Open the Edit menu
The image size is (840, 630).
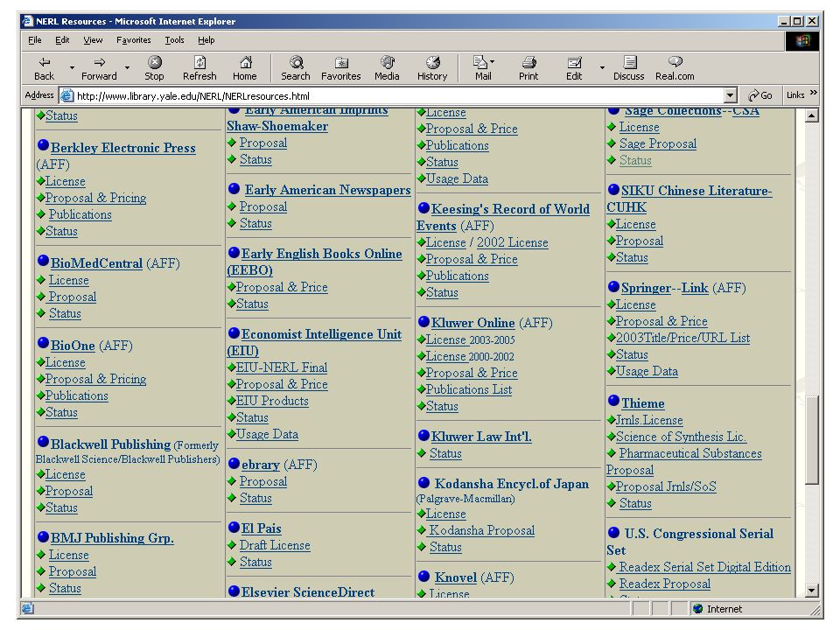click(x=62, y=40)
